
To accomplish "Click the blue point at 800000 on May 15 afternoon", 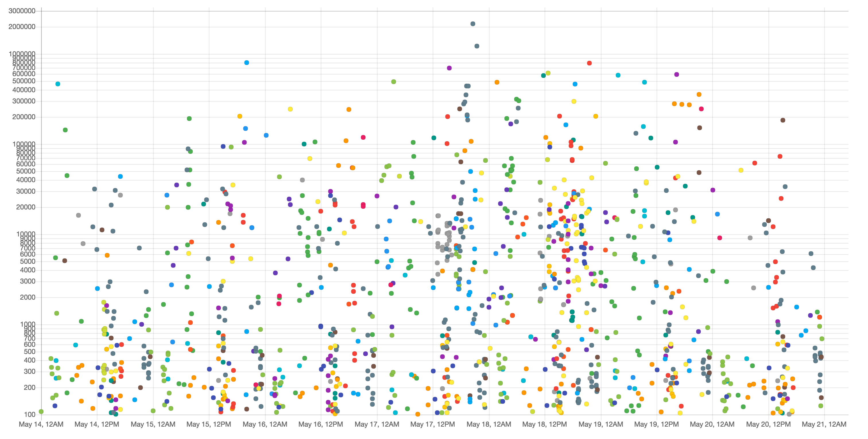I will (247, 63).
